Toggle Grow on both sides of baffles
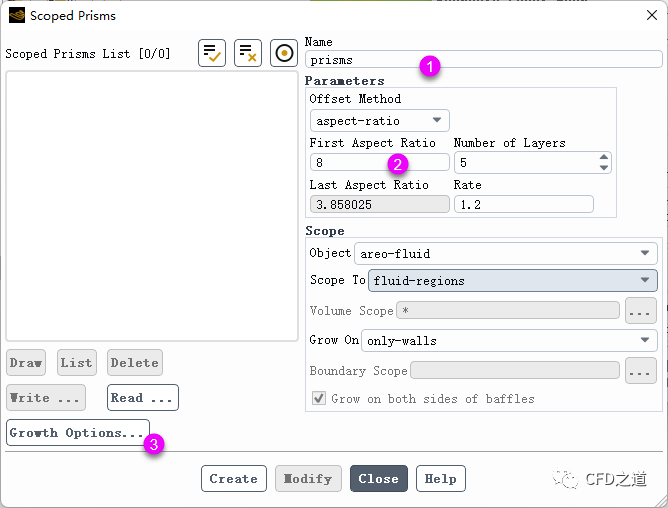The image size is (668, 508). pyautogui.click(x=319, y=399)
